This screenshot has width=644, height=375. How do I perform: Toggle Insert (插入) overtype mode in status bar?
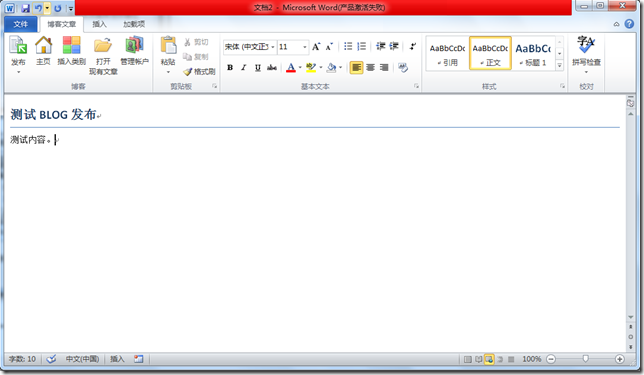(117, 359)
